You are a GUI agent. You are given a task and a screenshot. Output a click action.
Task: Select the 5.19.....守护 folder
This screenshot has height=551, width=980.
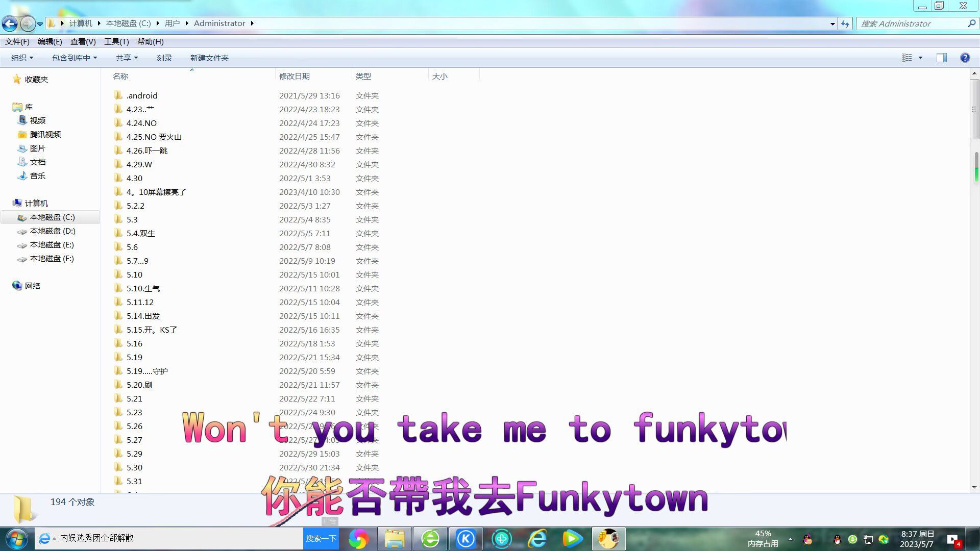147,371
